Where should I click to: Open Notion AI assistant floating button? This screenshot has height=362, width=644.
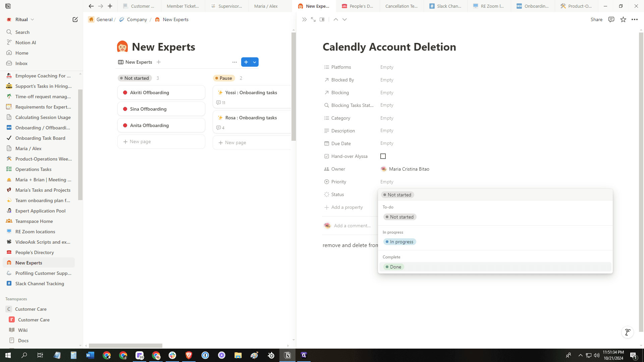pyautogui.click(x=628, y=332)
